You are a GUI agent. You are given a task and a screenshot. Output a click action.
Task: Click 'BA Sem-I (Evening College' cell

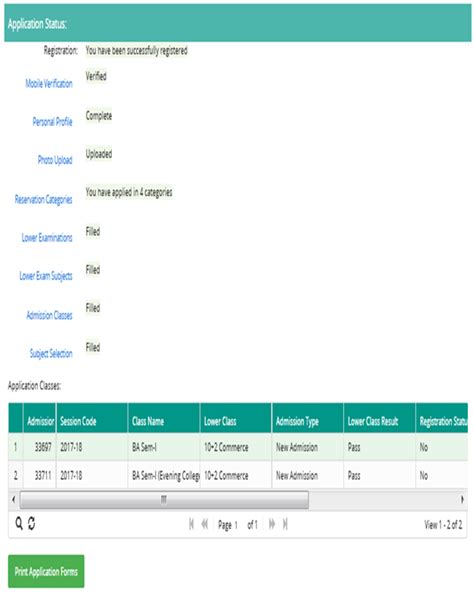pos(164,475)
